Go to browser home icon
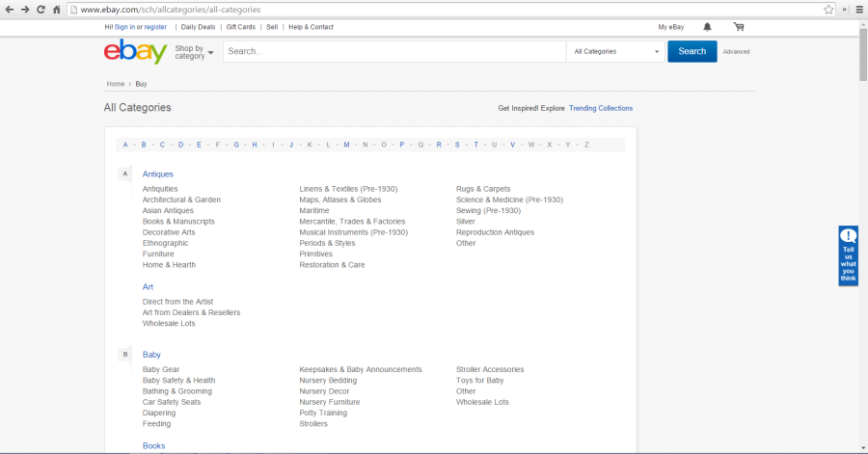868x454 pixels. pos(57,9)
